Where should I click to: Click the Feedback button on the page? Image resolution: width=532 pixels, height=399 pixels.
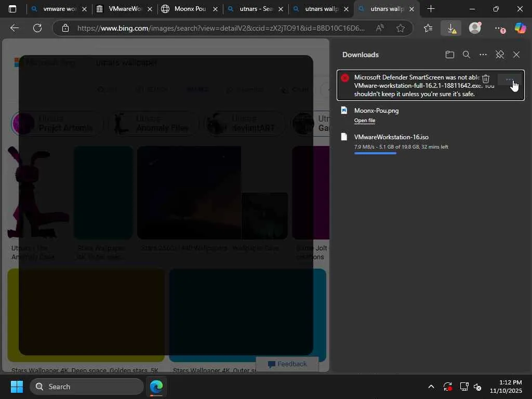[x=287, y=364]
